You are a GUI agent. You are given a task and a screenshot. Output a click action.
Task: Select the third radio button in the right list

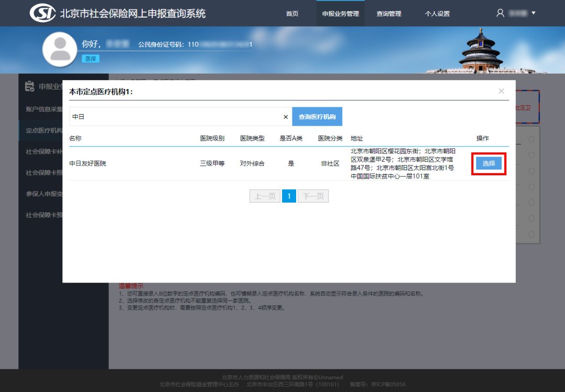point(531,171)
